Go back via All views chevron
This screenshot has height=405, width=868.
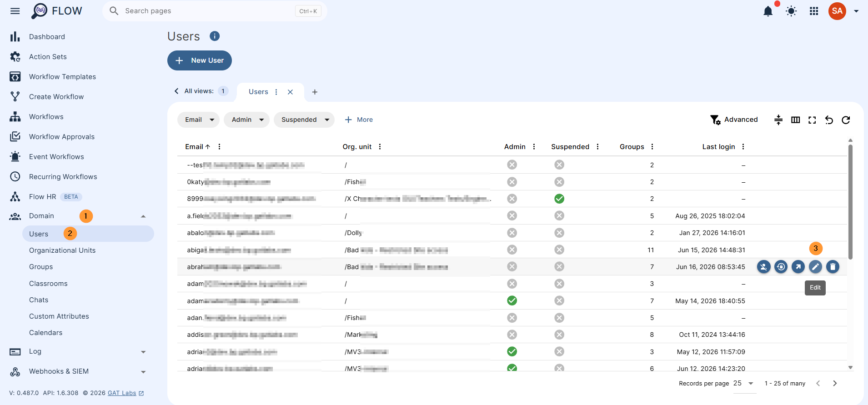tap(176, 91)
